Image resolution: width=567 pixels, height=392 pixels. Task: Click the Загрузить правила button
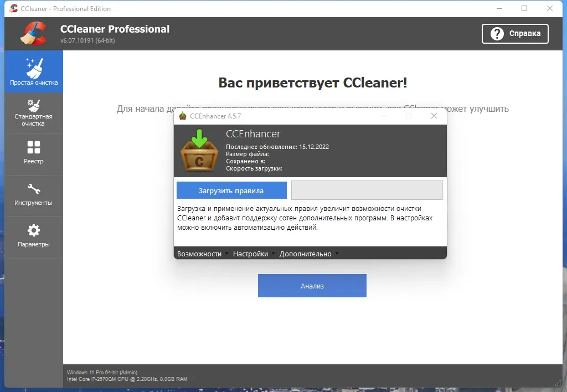coord(231,190)
